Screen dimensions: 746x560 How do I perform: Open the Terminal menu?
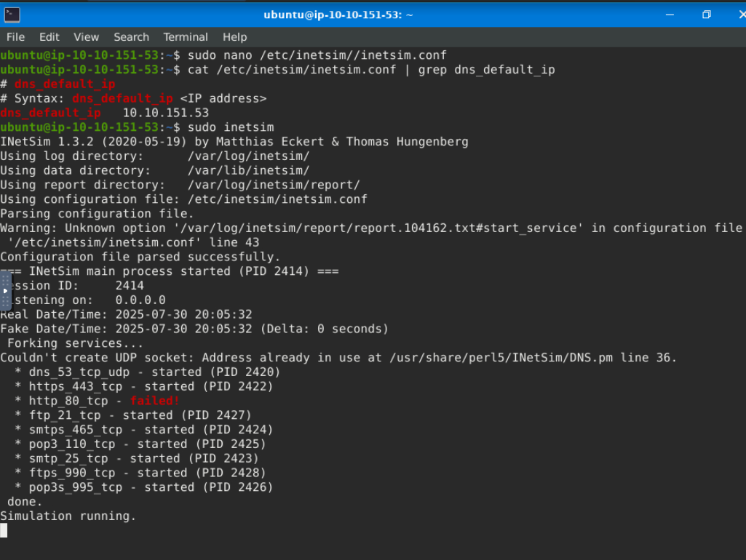tap(186, 37)
